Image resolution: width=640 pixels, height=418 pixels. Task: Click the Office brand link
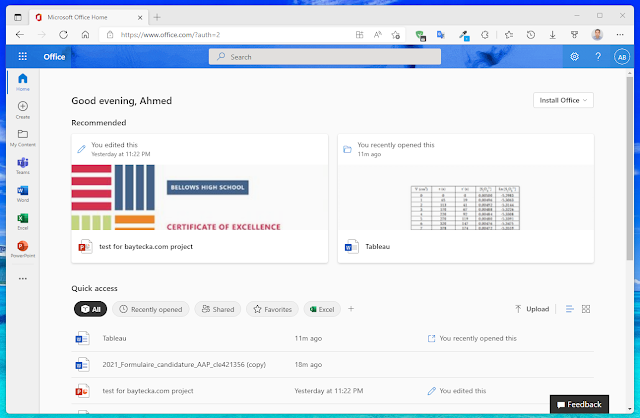pyautogui.click(x=54, y=57)
